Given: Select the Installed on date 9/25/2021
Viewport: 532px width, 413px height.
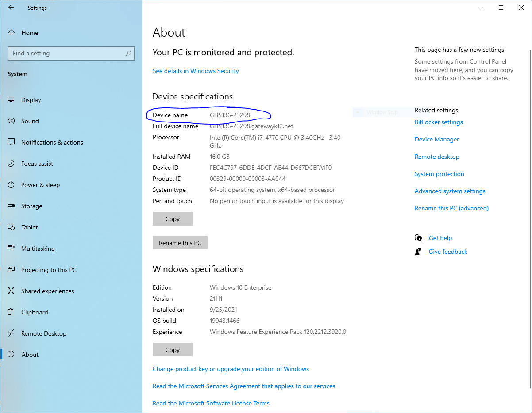Looking at the screenshot, I should (x=223, y=310).
